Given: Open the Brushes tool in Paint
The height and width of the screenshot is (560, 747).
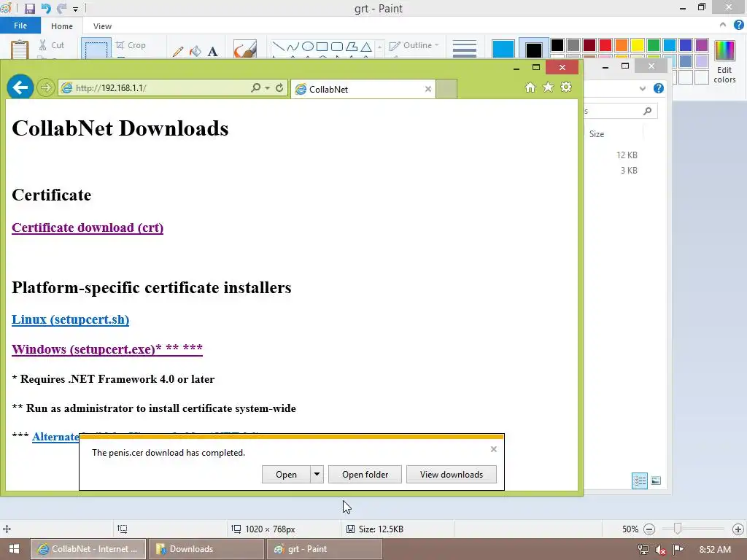Looking at the screenshot, I should (245, 49).
